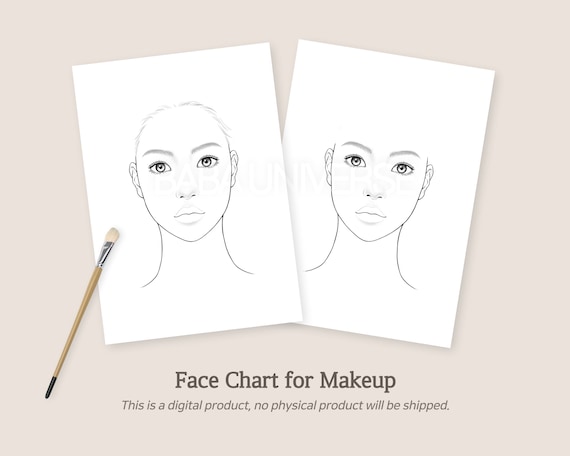Click the nose on the right face

coord(374,193)
